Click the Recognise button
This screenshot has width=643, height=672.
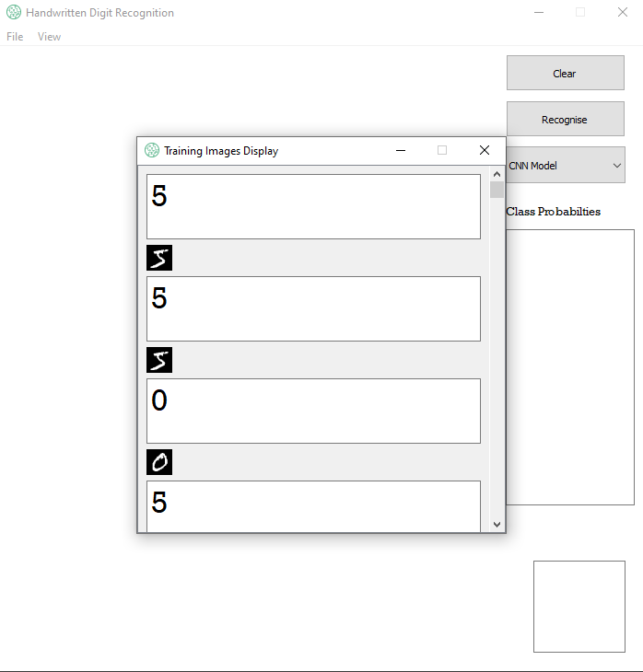tap(566, 119)
